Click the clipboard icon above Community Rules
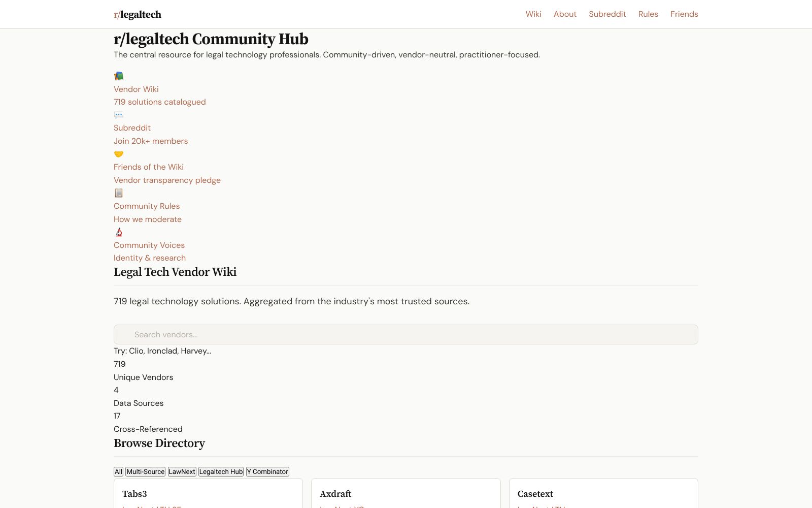 [119, 193]
